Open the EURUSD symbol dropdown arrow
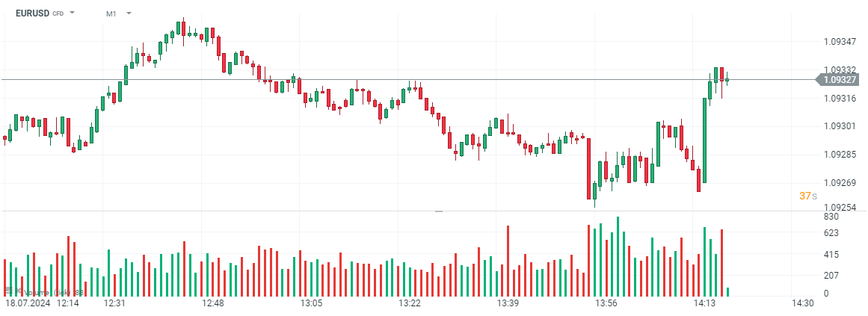 [x=73, y=13]
